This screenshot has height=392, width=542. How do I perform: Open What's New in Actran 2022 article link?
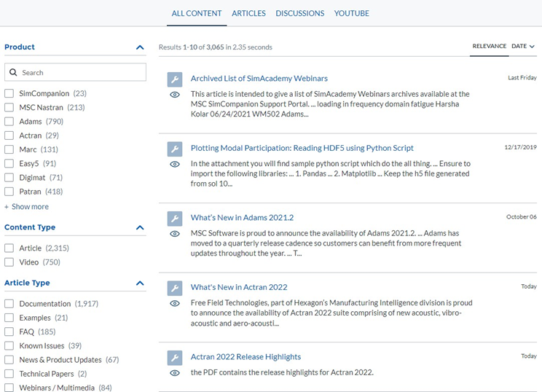tap(239, 287)
